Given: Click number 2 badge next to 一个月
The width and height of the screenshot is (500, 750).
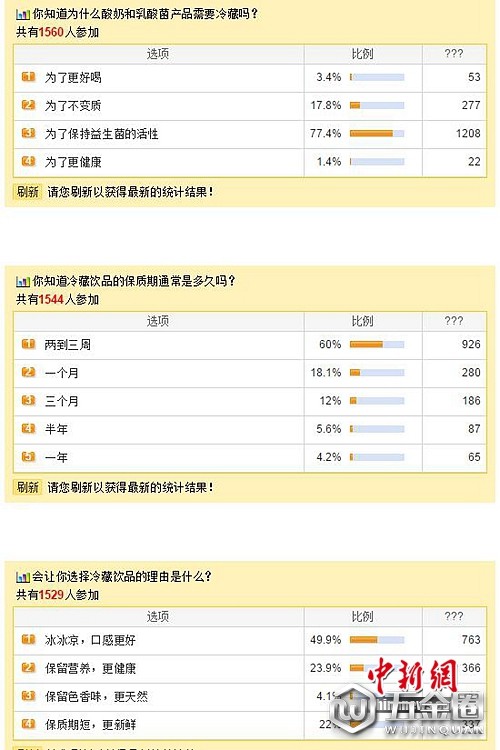Looking at the screenshot, I should (29, 372).
